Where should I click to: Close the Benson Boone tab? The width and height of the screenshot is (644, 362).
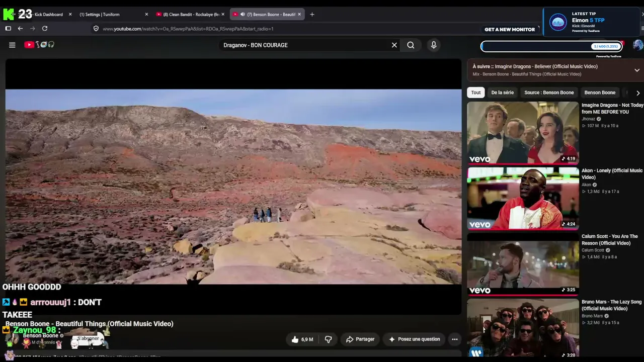point(299,14)
